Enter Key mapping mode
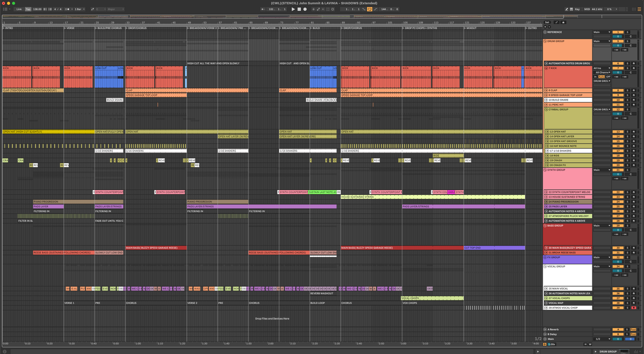Screen dimensions: 644x354 click(x=577, y=9)
